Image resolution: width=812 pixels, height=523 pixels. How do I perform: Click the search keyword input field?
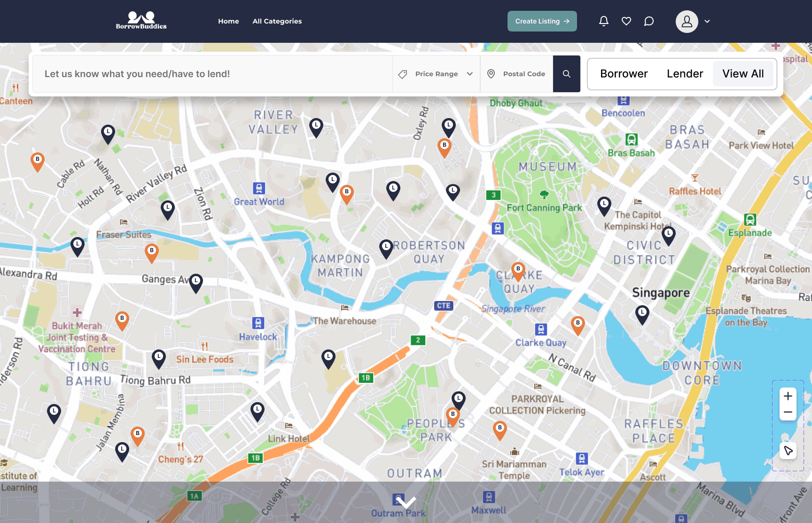pos(211,74)
